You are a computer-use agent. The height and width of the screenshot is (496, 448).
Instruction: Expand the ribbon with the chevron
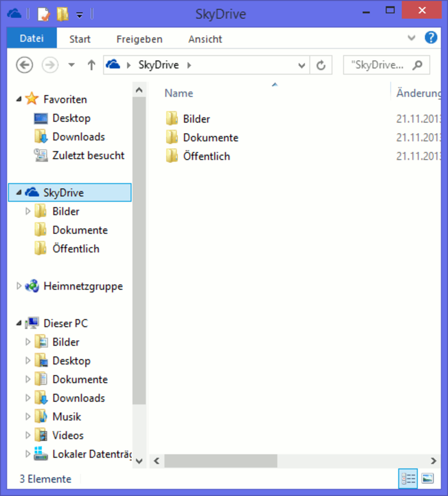click(x=412, y=38)
